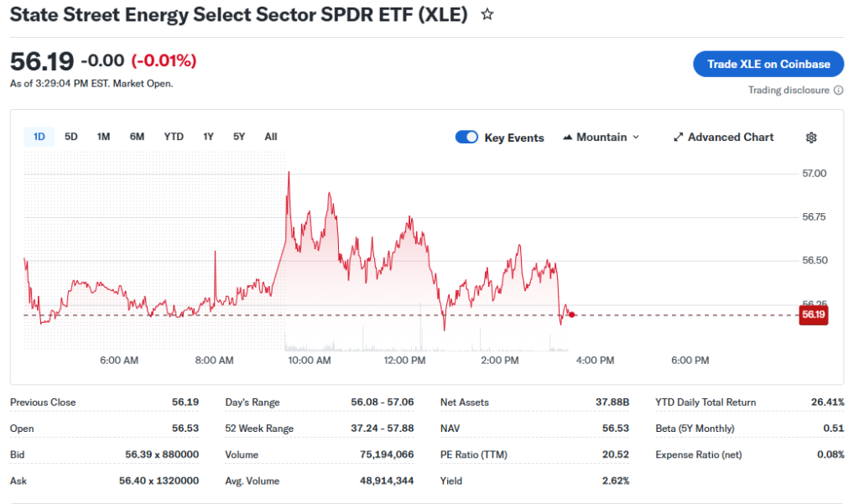View the All time range
This screenshot has height=504, width=859.
click(270, 137)
